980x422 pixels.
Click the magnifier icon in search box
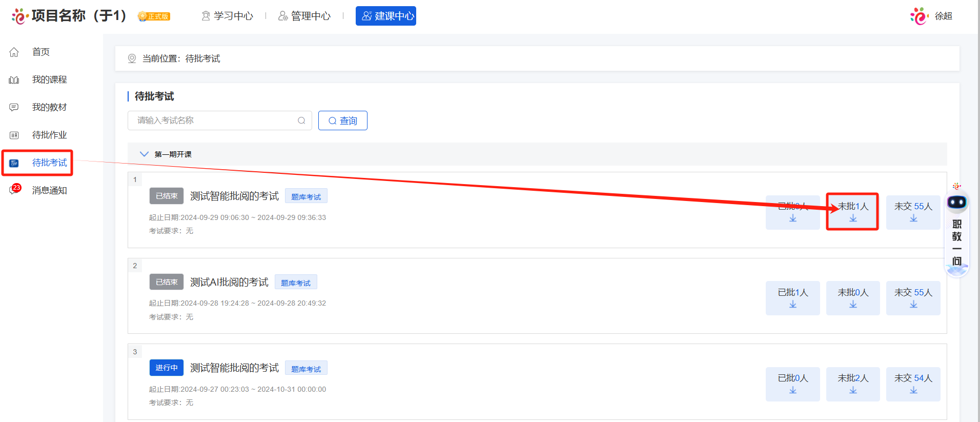tap(301, 120)
